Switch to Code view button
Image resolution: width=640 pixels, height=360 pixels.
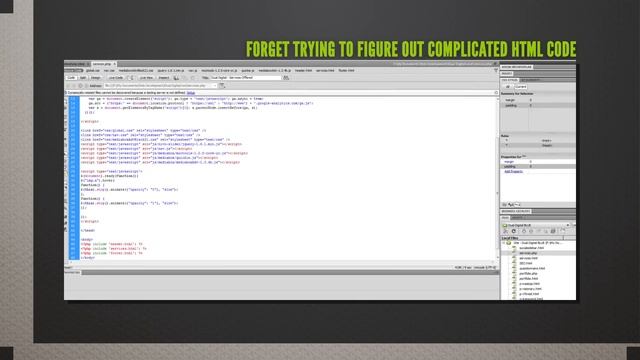click(x=71, y=78)
